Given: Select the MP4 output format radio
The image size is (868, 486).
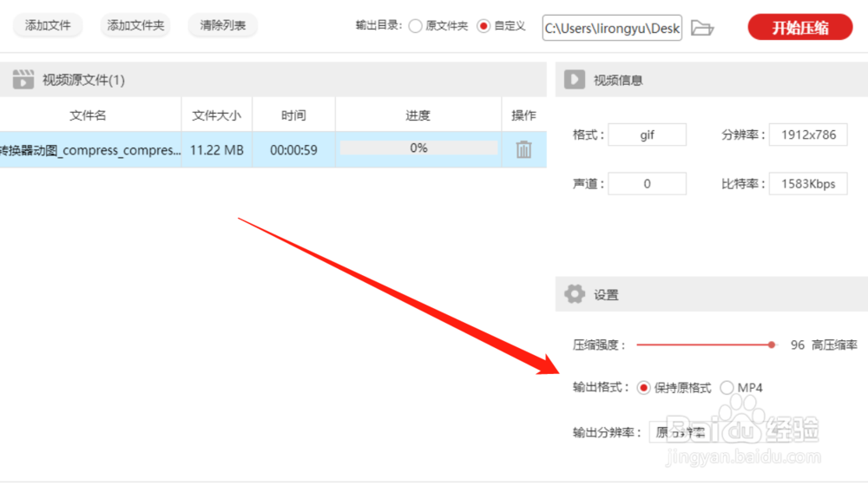Looking at the screenshot, I should point(727,388).
